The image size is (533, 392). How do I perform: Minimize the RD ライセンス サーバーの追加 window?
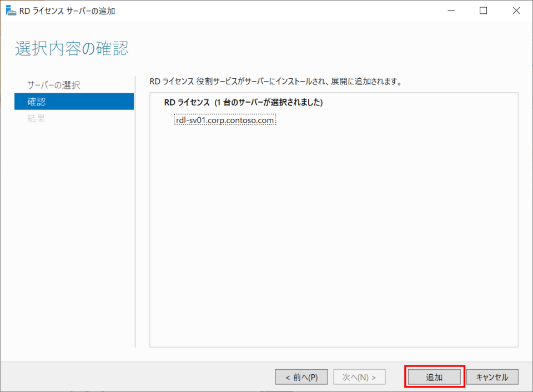[x=451, y=11]
